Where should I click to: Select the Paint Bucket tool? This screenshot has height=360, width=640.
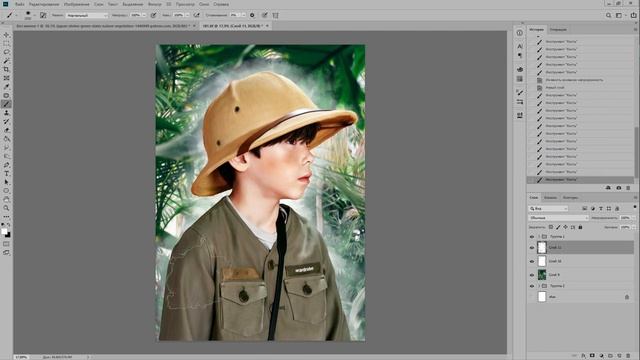(6, 139)
